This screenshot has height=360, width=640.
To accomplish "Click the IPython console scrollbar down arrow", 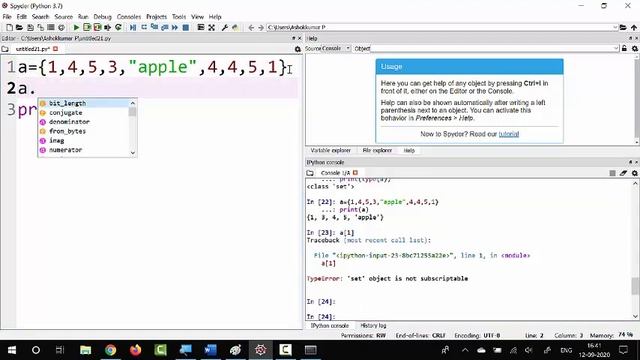I will [x=636, y=316].
